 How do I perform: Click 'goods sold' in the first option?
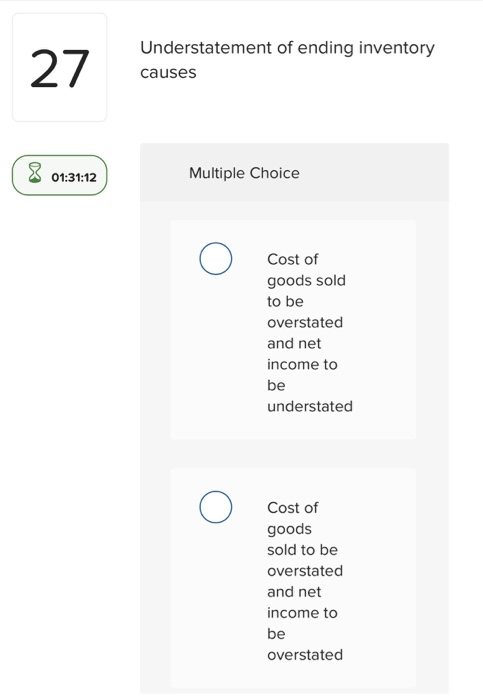[306, 281]
